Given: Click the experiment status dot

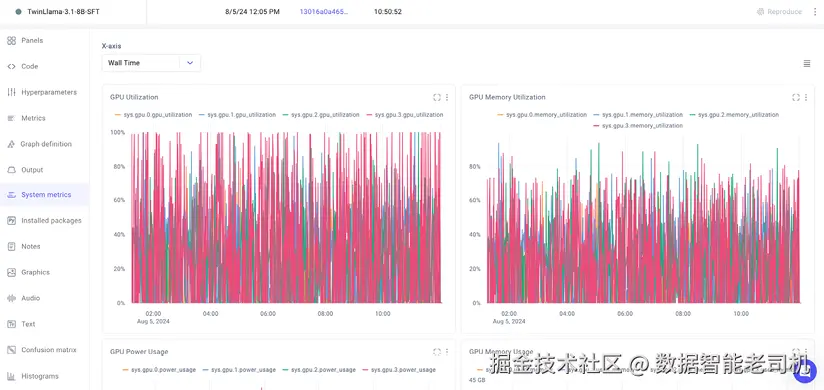Looking at the screenshot, I should click(18, 12).
